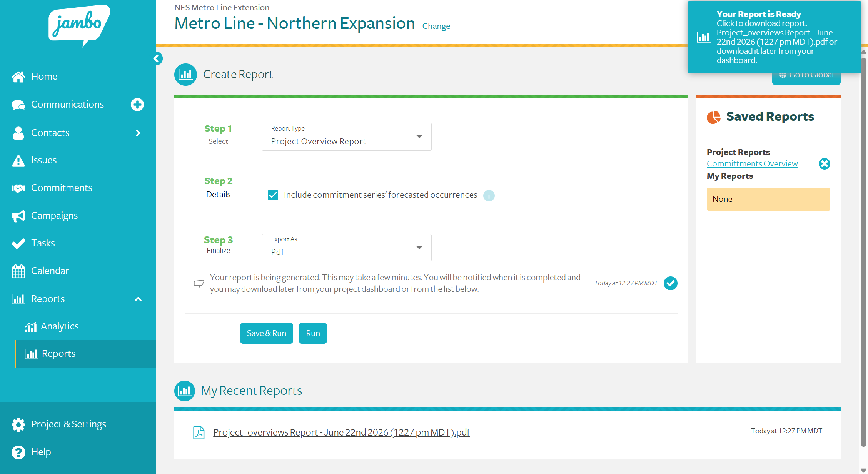The image size is (868, 474).
Task: Click the Metro Line - Northern Expansion title
Action: (295, 23)
